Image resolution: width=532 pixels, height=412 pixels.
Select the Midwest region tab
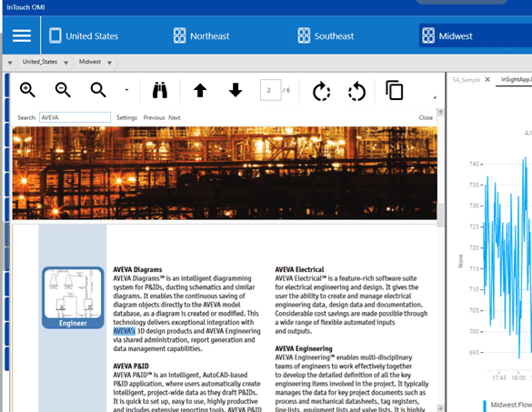(475, 35)
